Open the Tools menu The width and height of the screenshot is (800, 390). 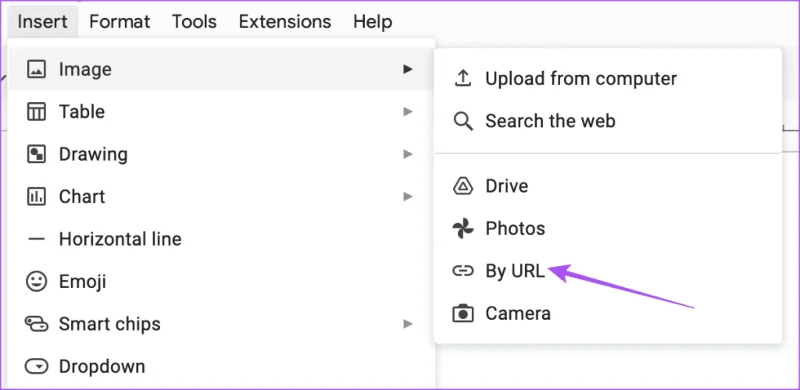[194, 21]
